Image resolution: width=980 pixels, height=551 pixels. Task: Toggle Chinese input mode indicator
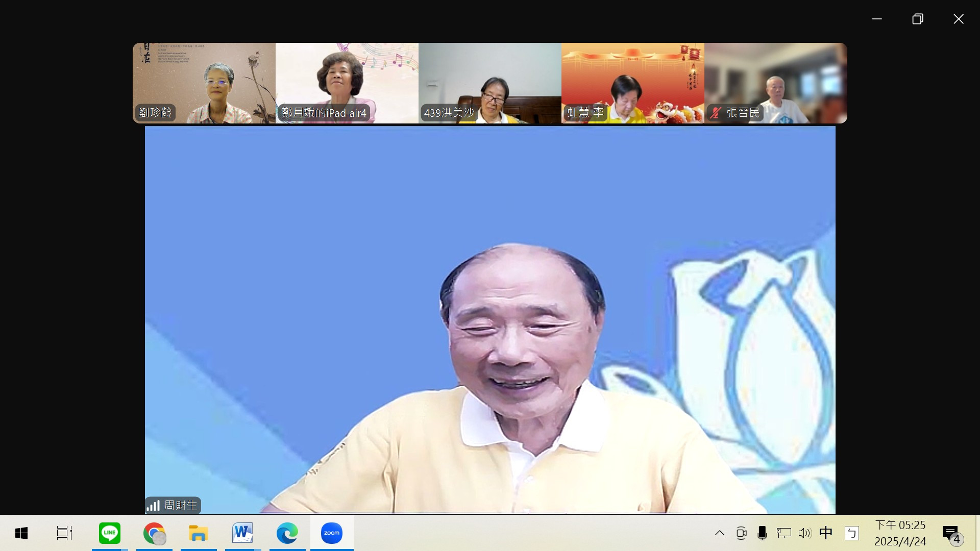pyautogui.click(x=825, y=533)
